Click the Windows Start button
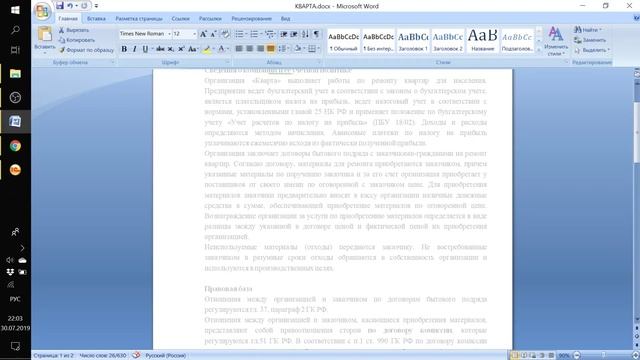Image resolution: width=640 pixels, height=360 pixels. click(16, 10)
